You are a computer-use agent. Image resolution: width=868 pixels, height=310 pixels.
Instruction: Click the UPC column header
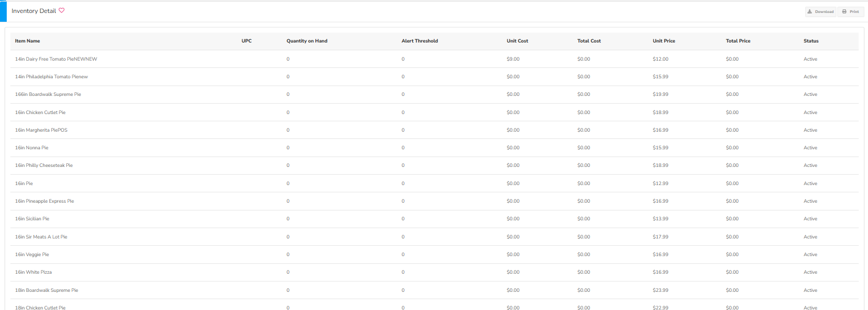click(x=247, y=41)
